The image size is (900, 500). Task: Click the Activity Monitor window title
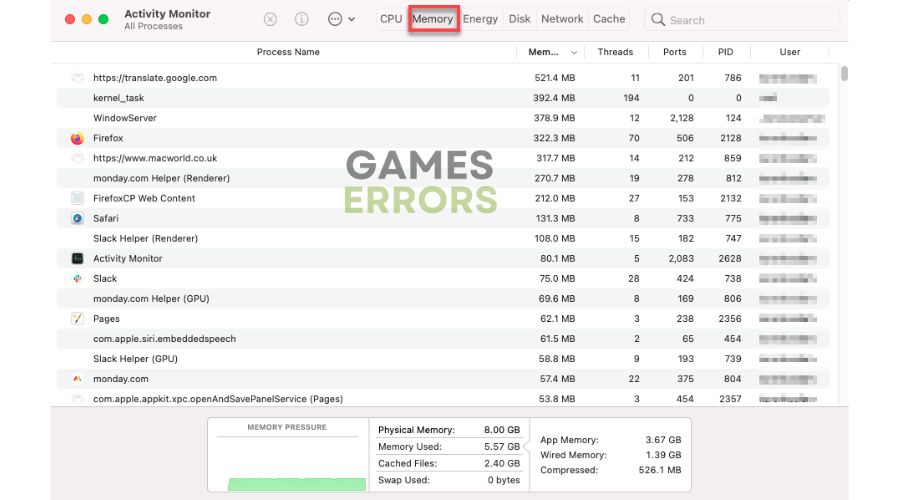(x=167, y=14)
